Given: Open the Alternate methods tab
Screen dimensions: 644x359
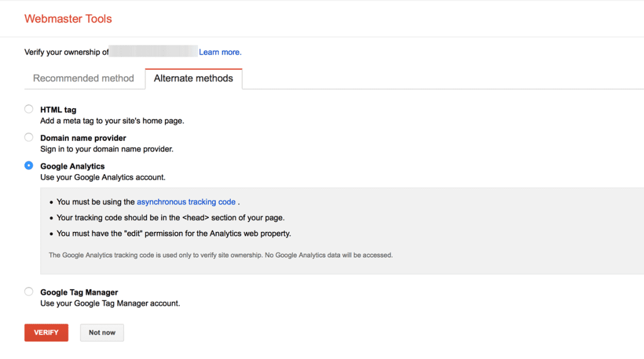Looking at the screenshot, I should [x=194, y=79].
